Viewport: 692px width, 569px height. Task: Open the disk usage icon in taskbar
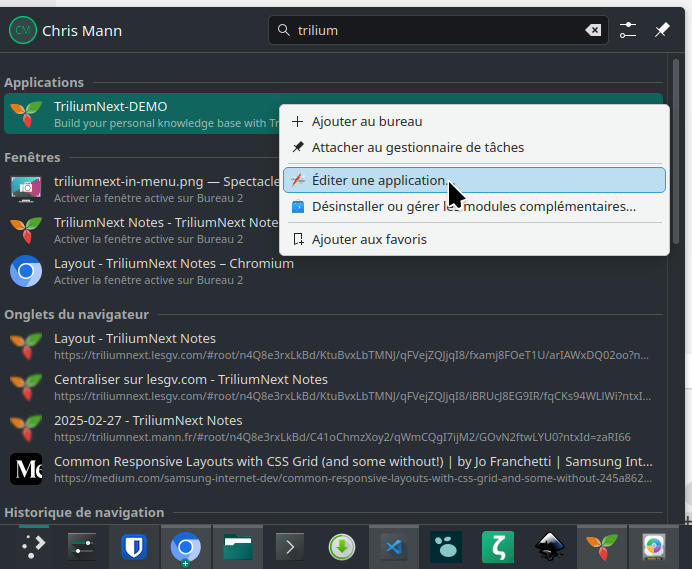point(654,547)
